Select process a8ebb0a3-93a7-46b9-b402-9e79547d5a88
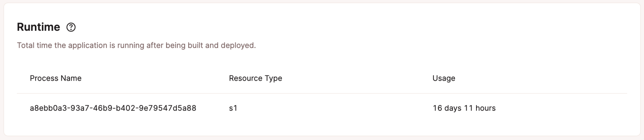Viewport: 644px width, 140px height. [x=113, y=108]
